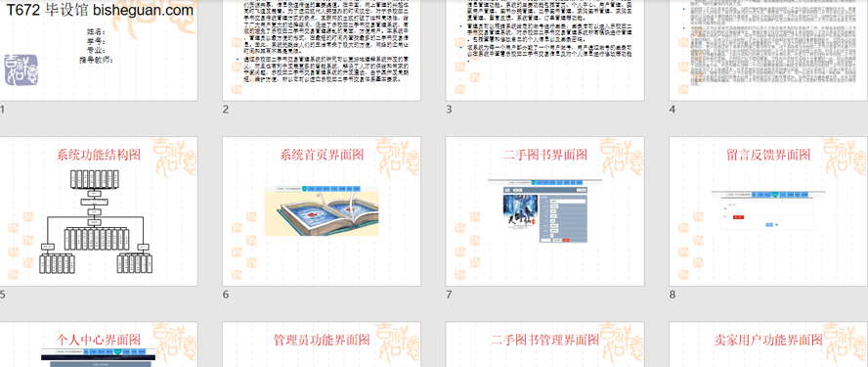Click slide number label 7
This screenshot has width=868, height=367.
point(449,295)
